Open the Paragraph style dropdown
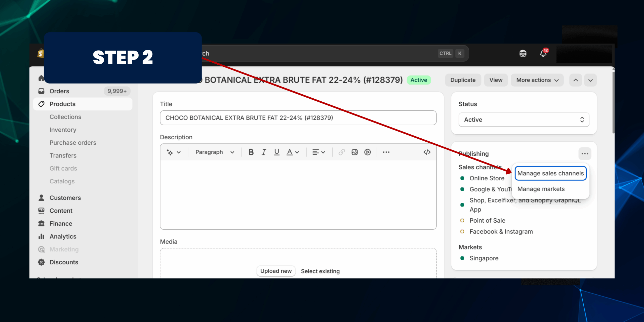The width and height of the screenshot is (644, 322). tap(215, 152)
